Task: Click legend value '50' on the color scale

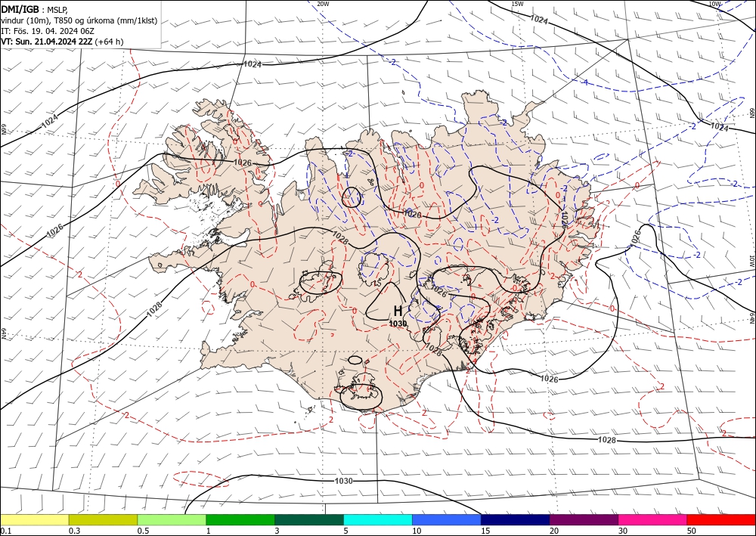Action: click(x=692, y=531)
